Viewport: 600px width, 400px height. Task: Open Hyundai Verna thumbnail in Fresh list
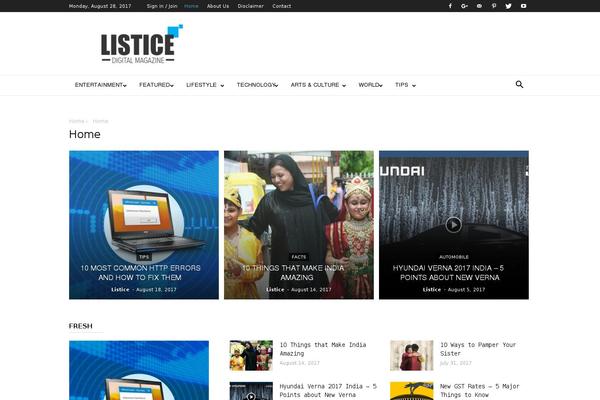251,391
